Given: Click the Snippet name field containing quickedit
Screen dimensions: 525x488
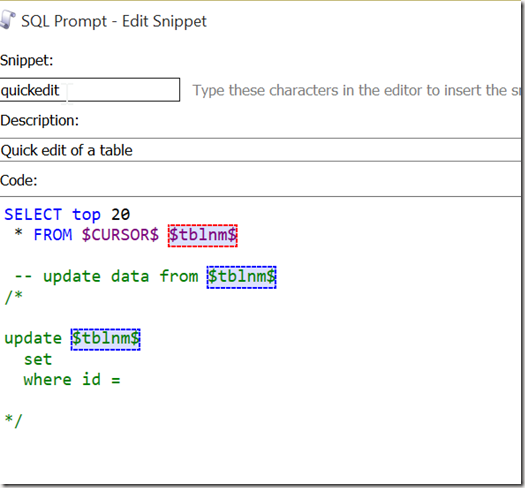Looking at the screenshot, I should point(89,90).
